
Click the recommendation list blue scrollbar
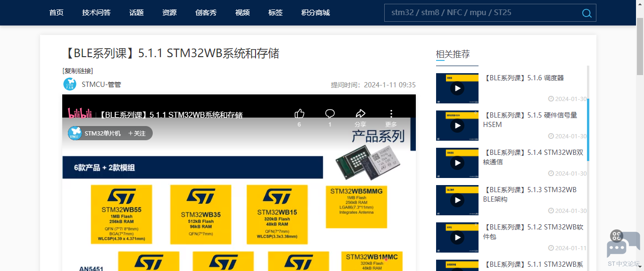(x=588, y=130)
